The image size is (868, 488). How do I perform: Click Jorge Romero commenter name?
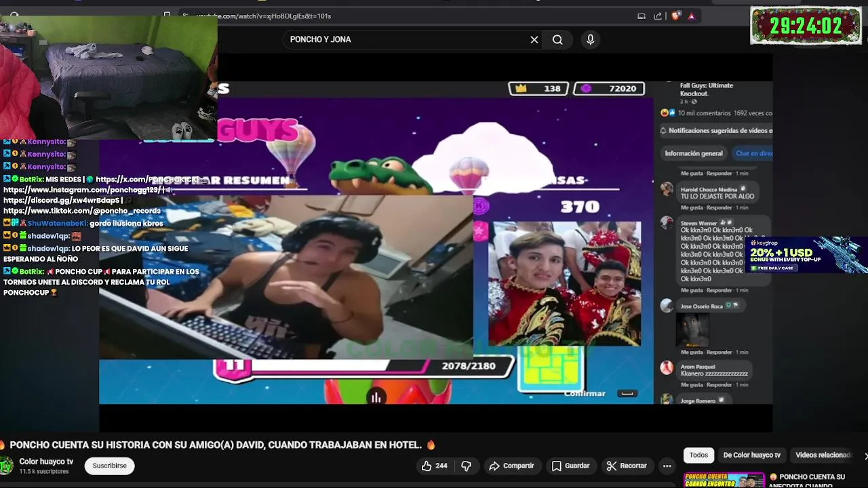[698, 401]
